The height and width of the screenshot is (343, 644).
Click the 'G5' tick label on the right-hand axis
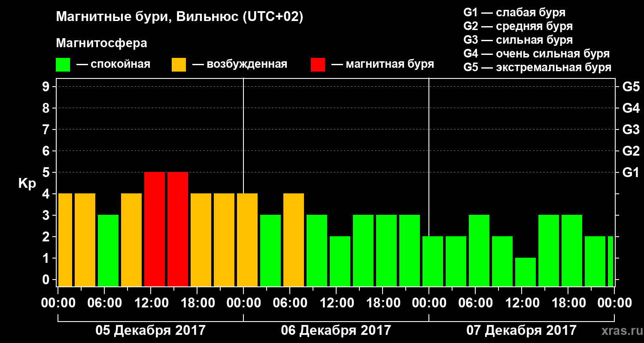pos(631,87)
